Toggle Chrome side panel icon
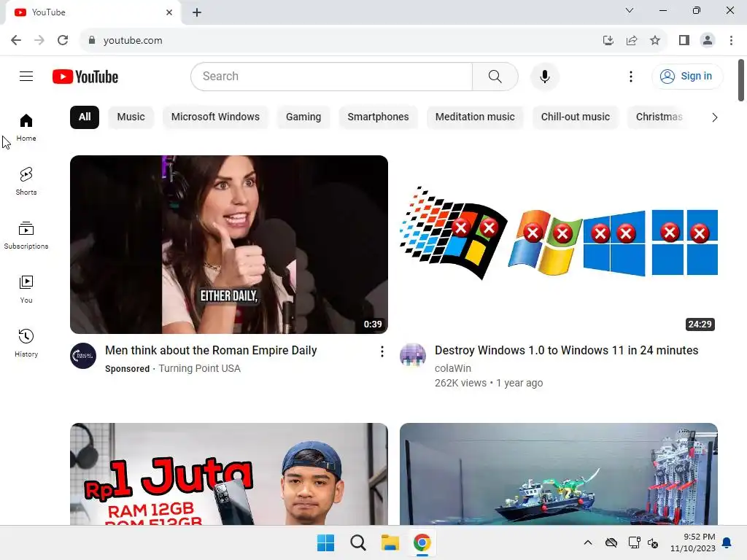This screenshot has width=747, height=560. tap(684, 41)
